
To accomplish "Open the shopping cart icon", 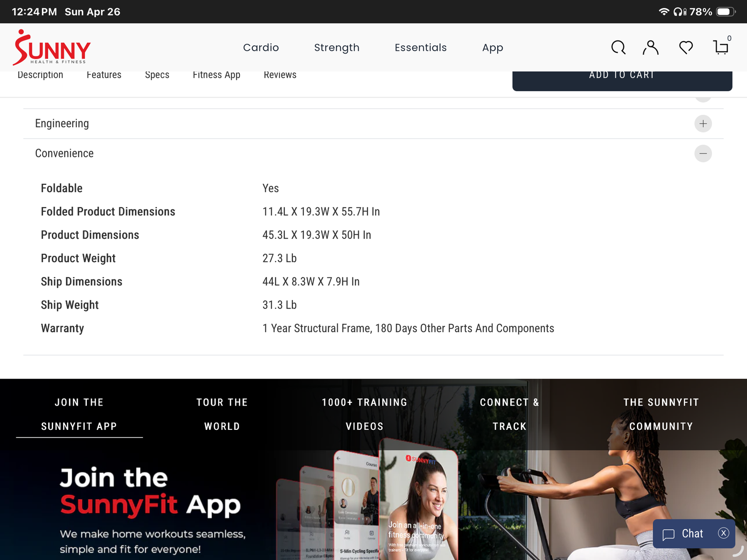I will [x=721, y=48].
